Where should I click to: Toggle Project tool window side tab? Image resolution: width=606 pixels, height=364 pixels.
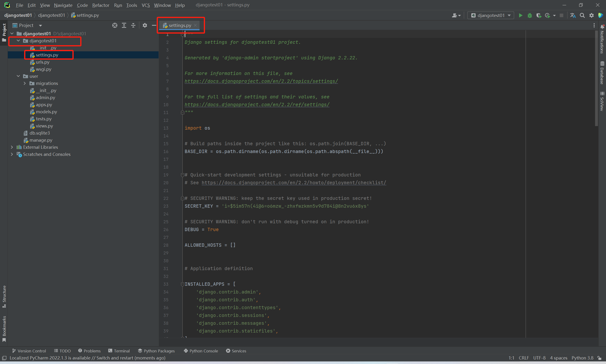4,32
